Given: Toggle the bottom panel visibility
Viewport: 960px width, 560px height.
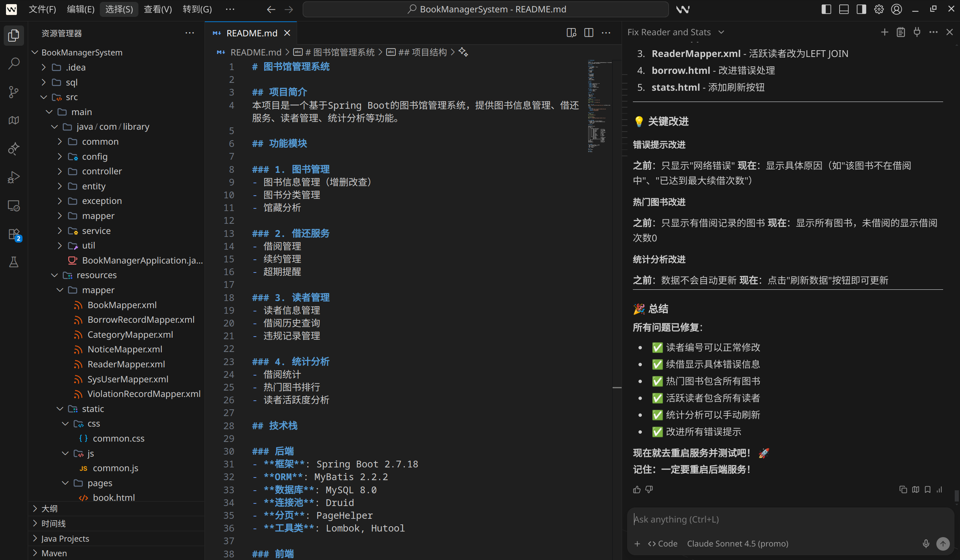Looking at the screenshot, I should [843, 9].
